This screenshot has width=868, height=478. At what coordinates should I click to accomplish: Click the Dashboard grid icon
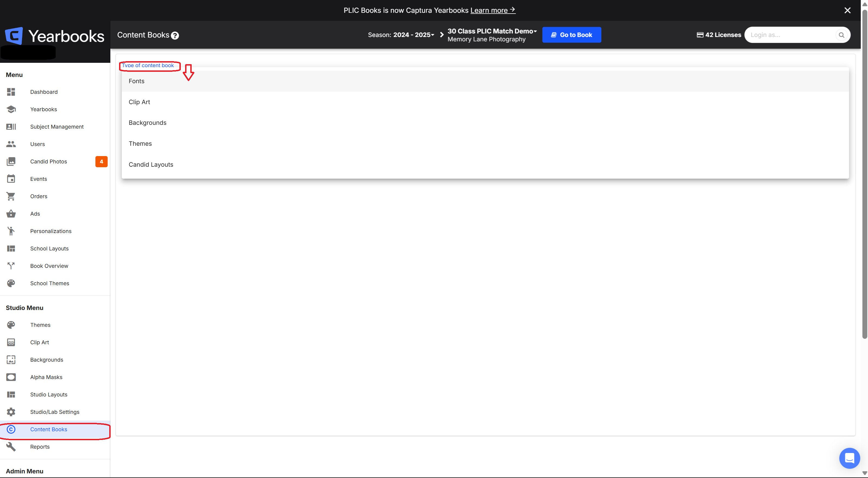(x=11, y=92)
